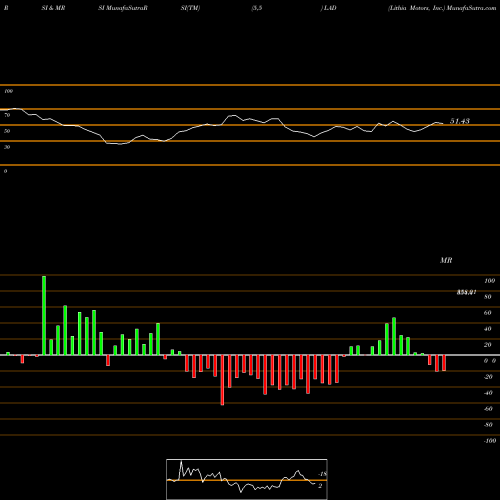Click the tallest green histogram bar
The image size is (500, 500).
click(44, 315)
